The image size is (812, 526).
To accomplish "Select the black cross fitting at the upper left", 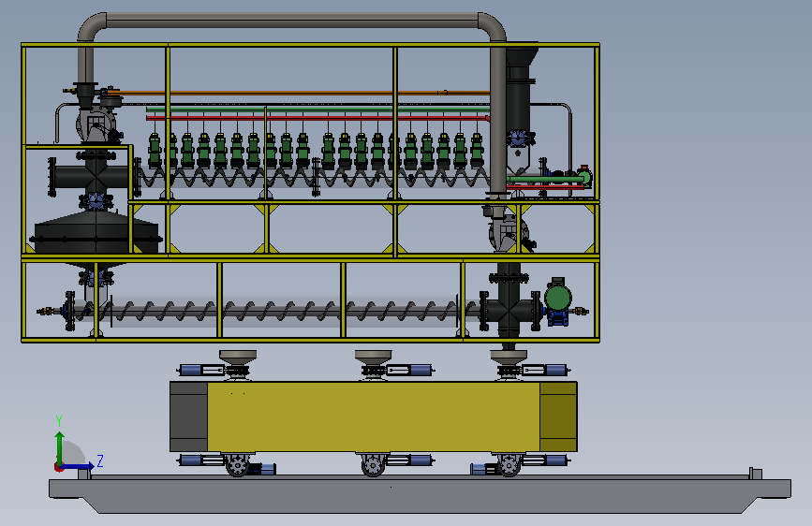I will 96,176.
